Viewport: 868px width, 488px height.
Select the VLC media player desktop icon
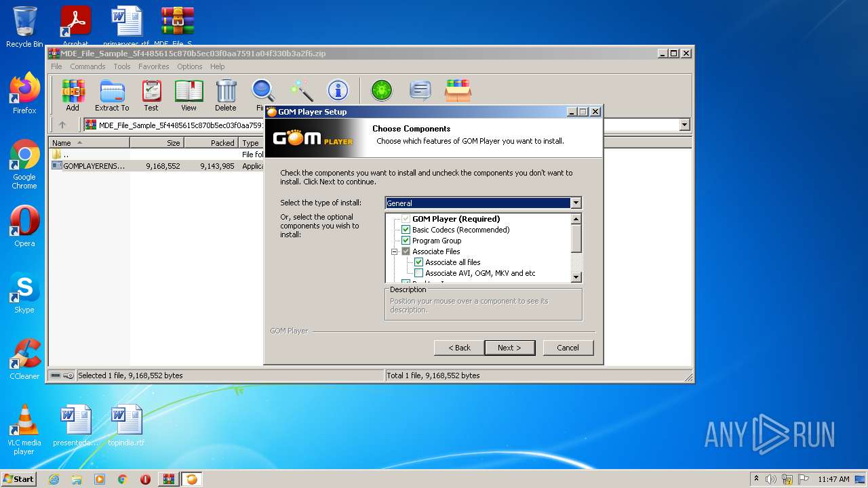coord(24,430)
